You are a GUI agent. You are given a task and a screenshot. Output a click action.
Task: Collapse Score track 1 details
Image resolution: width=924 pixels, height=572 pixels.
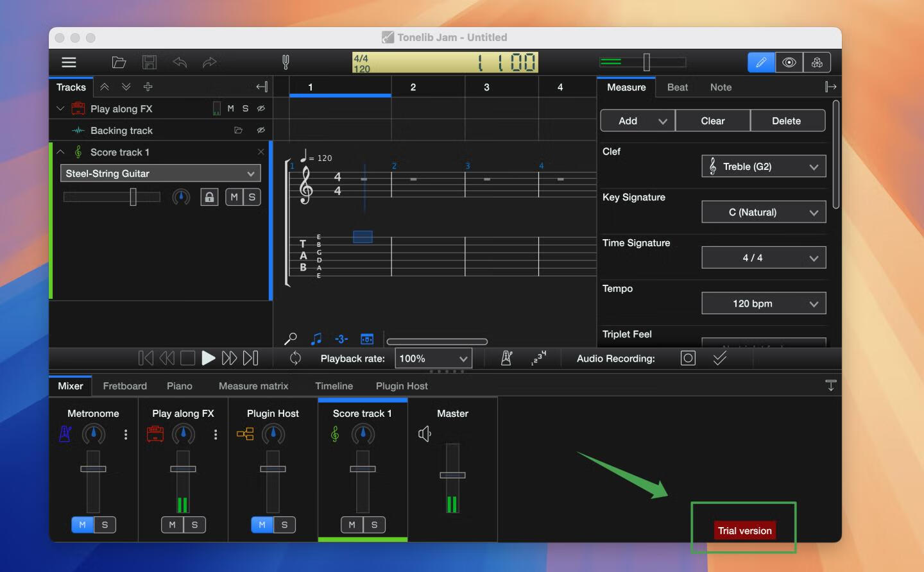point(61,152)
